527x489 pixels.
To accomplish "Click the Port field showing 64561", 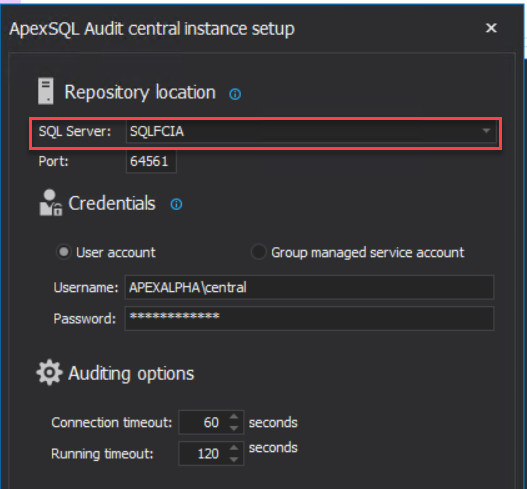I will coord(151,162).
